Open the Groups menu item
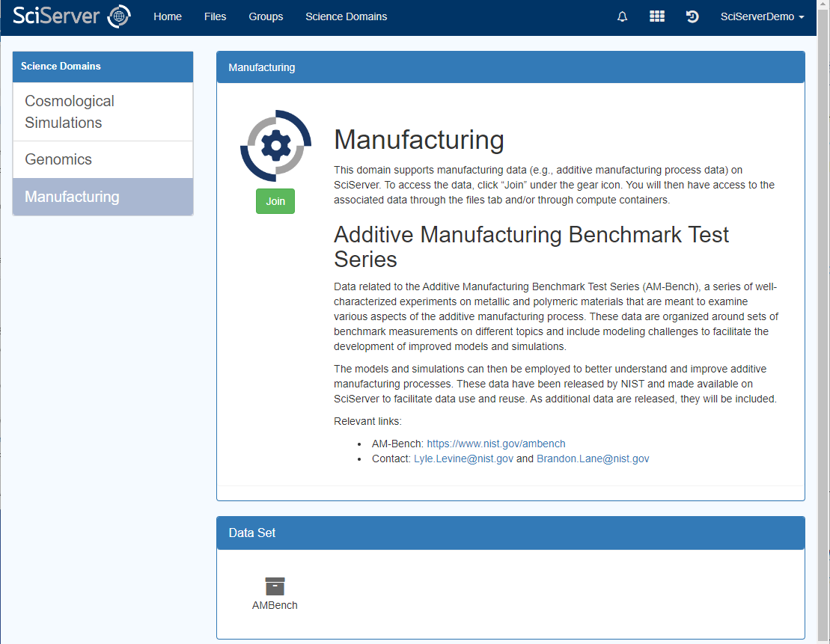 tap(266, 16)
